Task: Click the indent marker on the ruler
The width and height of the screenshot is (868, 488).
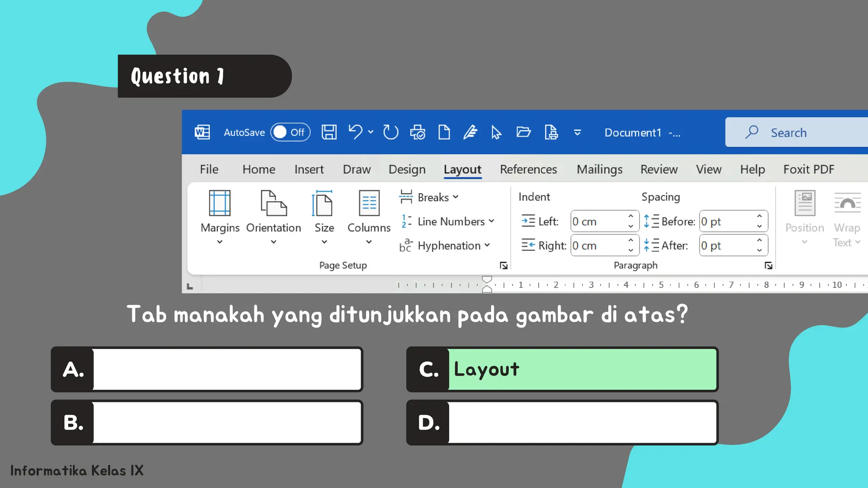Action: [x=487, y=285]
